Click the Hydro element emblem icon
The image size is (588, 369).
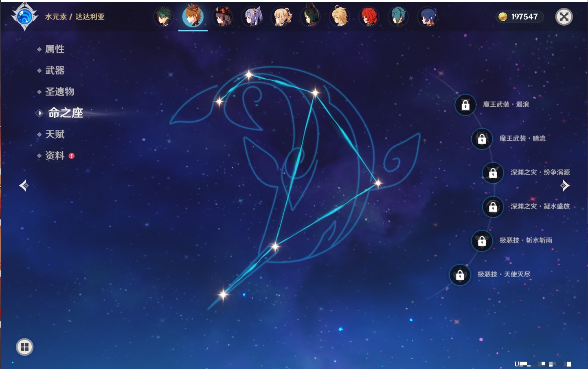pos(24,17)
